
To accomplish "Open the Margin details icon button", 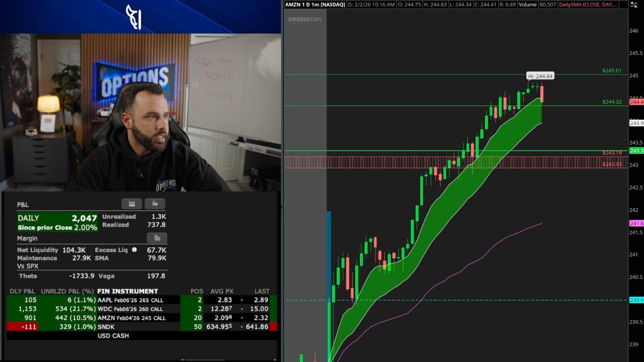I will [157, 238].
